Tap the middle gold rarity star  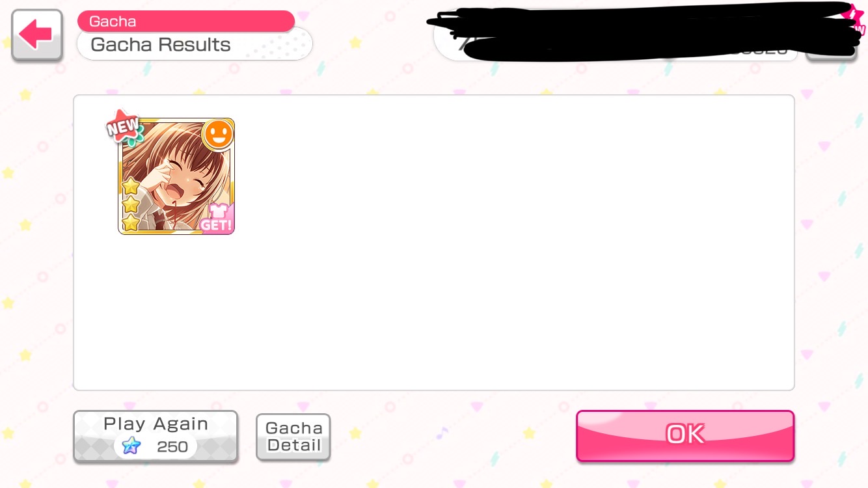[x=131, y=205]
